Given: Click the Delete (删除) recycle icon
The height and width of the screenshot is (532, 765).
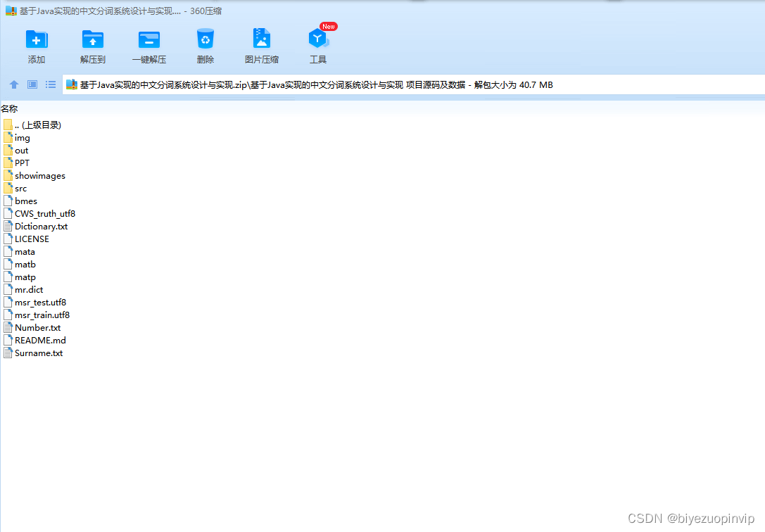Looking at the screenshot, I should click(206, 39).
